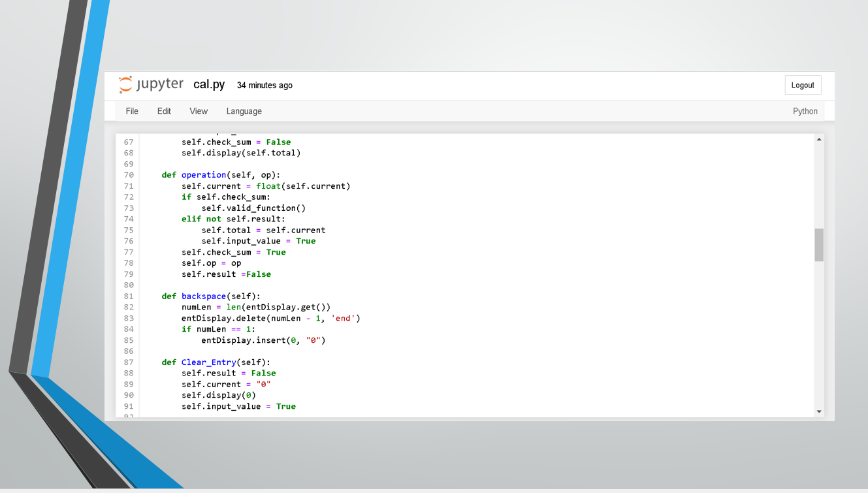Click on 'entDisplay.delete(numLen - 1, 'end')' line
868x493 pixels.
[x=271, y=318]
